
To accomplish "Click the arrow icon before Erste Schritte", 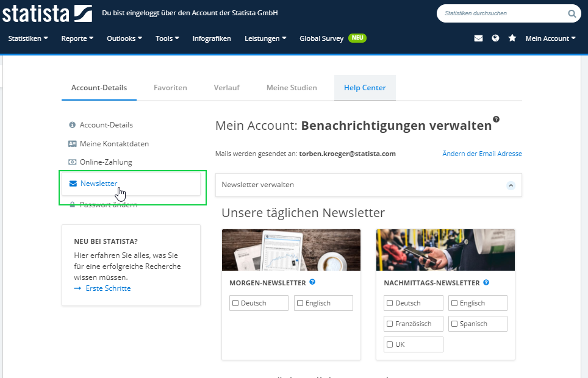I will coord(77,288).
